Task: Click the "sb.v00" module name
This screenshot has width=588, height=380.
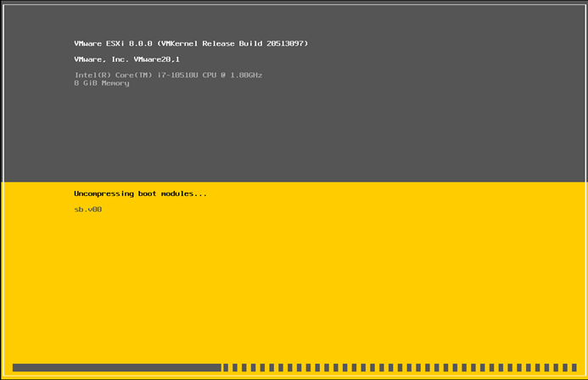Action: 88,209
